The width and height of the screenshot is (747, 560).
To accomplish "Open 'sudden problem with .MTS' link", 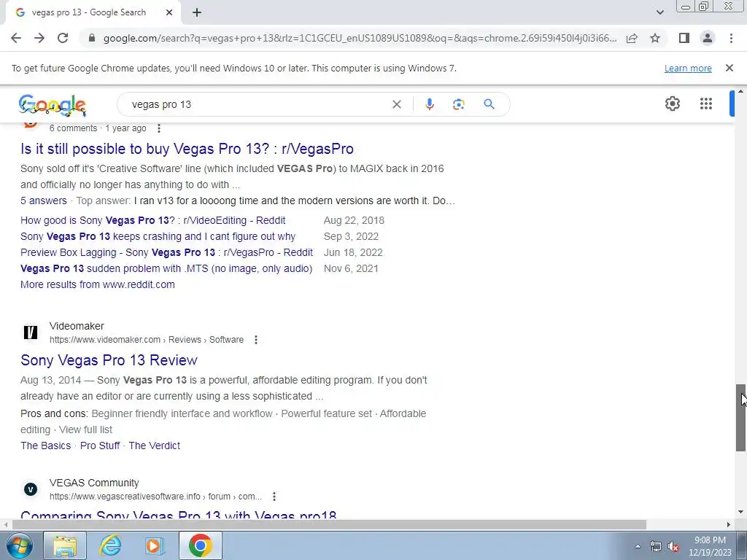I will pyautogui.click(x=166, y=268).
